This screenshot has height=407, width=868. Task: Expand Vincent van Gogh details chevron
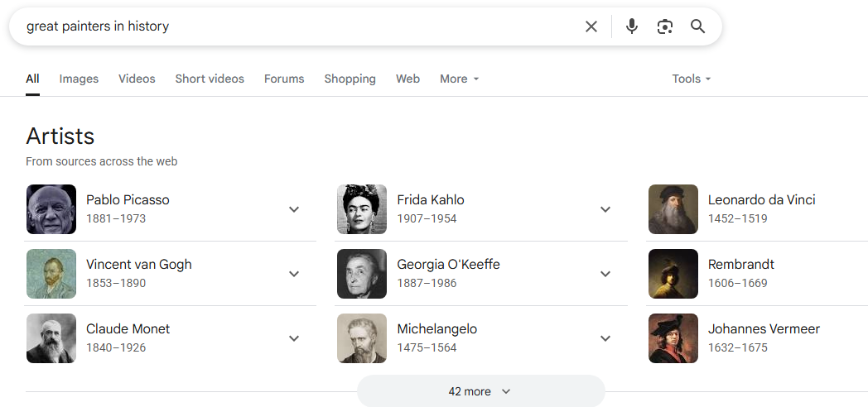pos(294,274)
